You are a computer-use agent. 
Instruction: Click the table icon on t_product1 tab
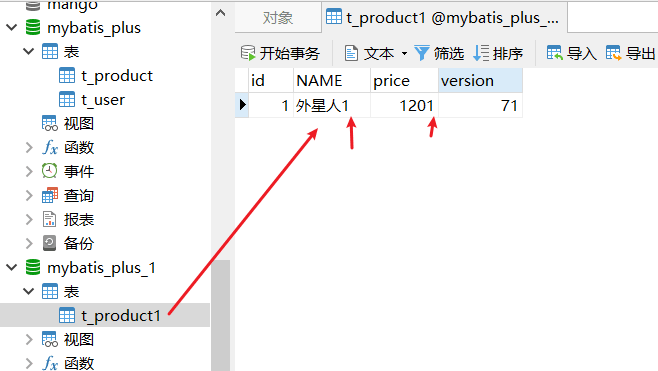(x=334, y=17)
